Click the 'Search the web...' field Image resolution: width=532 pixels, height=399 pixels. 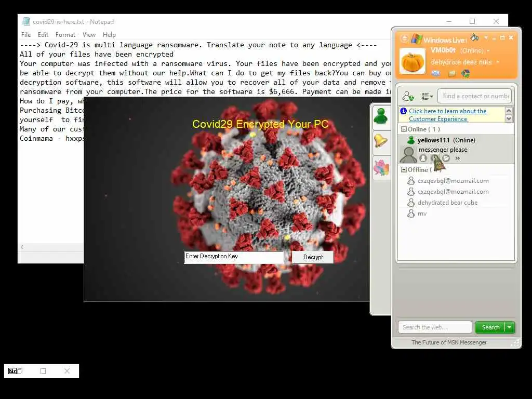[x=435, y=327]
